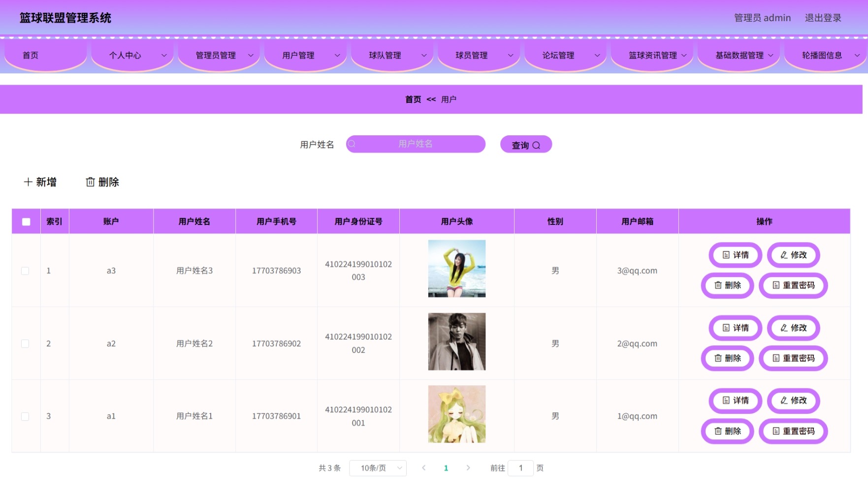The width and height of the screenshot is (868, 493).
Task: Expand the 论坛管理 menu
Action: 565,55
